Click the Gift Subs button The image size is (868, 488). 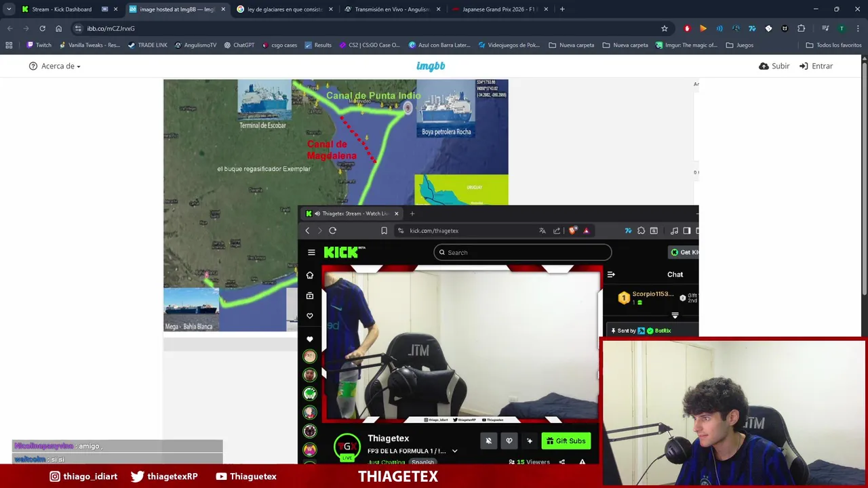566,441
